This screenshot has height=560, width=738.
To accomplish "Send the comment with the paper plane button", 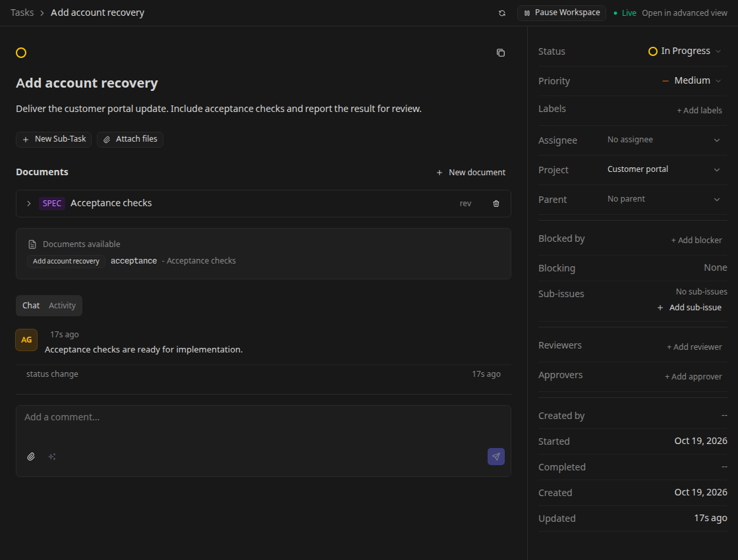I will point(496,457).
